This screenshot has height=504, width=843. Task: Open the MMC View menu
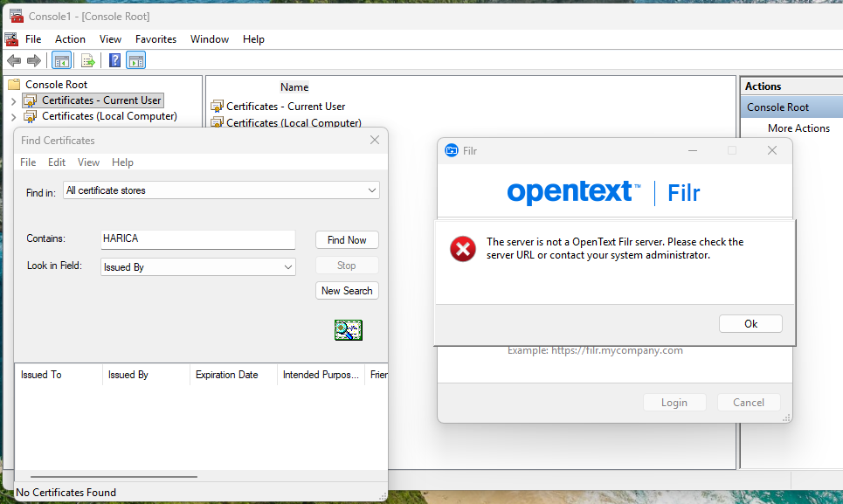110,39
